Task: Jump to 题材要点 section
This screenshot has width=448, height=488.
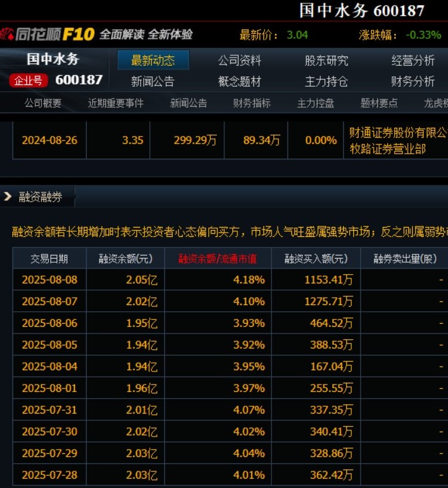Action: point(379,103)
